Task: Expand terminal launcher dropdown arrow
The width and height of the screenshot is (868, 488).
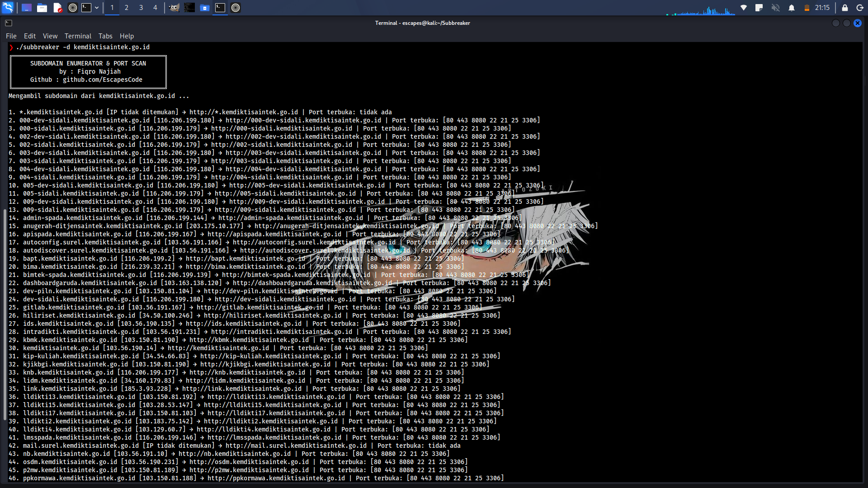Action: (97, 8)
